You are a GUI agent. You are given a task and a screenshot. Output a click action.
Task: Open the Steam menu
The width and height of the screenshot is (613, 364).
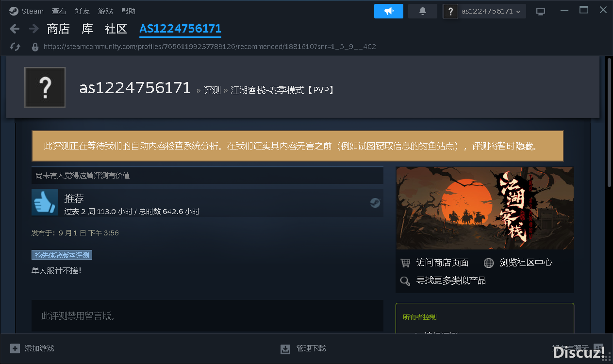tap(33, 11)
